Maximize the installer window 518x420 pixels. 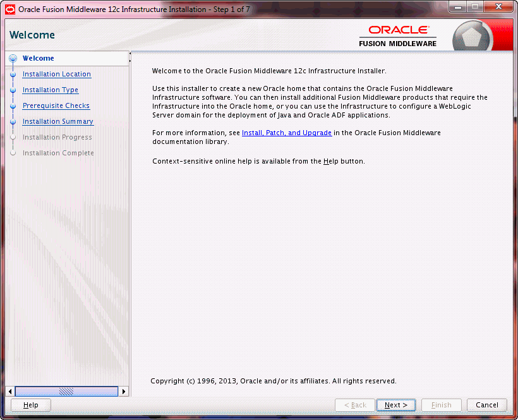point(475,7)
